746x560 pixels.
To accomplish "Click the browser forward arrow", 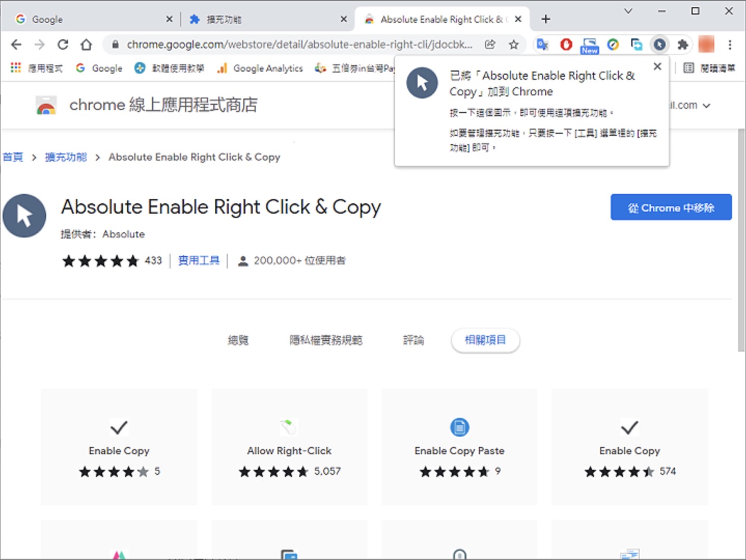I will click(x=39, y=45).
